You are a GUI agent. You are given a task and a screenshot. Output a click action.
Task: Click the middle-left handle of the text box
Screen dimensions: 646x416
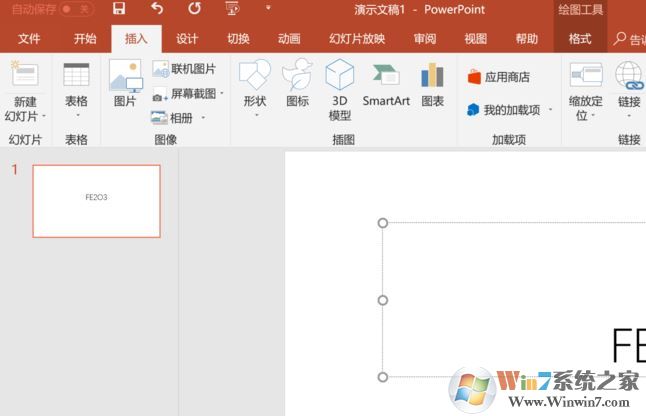pos(383,300)
